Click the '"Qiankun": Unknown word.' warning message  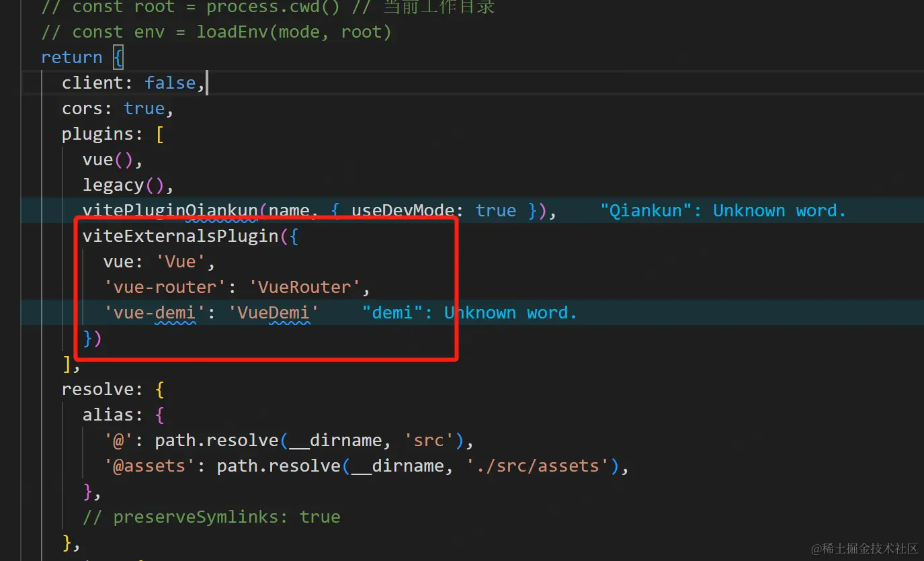(x=723, y=210)
